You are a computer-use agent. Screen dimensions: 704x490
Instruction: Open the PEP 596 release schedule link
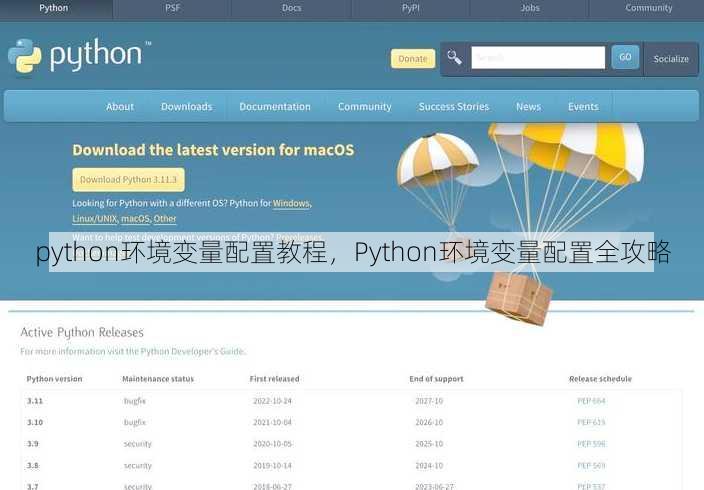[591, 444]
